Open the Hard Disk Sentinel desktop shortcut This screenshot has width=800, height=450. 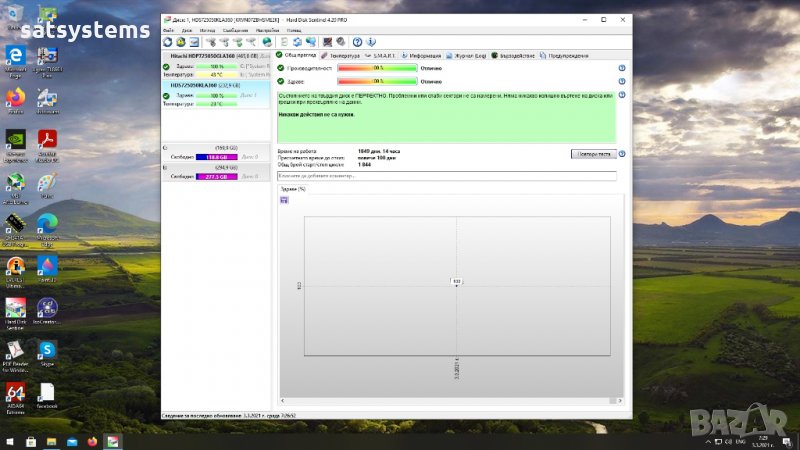point(15,310)
